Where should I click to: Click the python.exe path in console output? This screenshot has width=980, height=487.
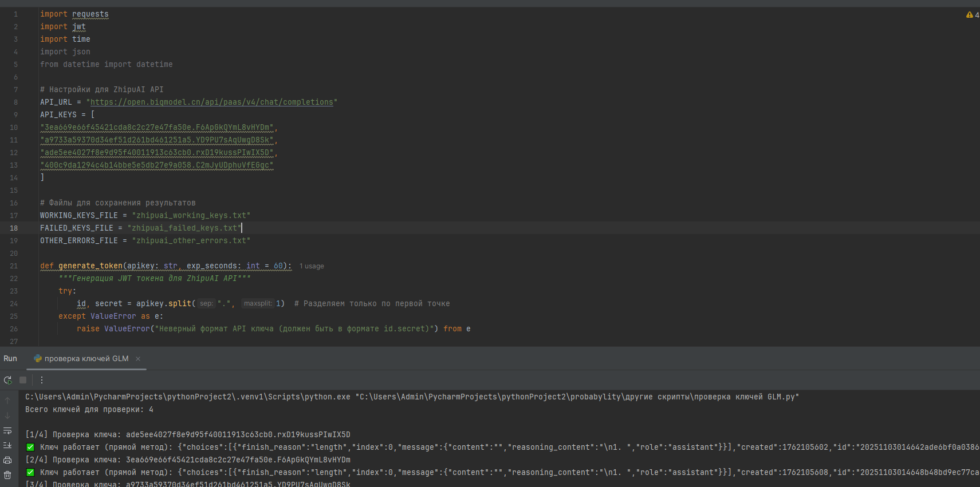187,397
